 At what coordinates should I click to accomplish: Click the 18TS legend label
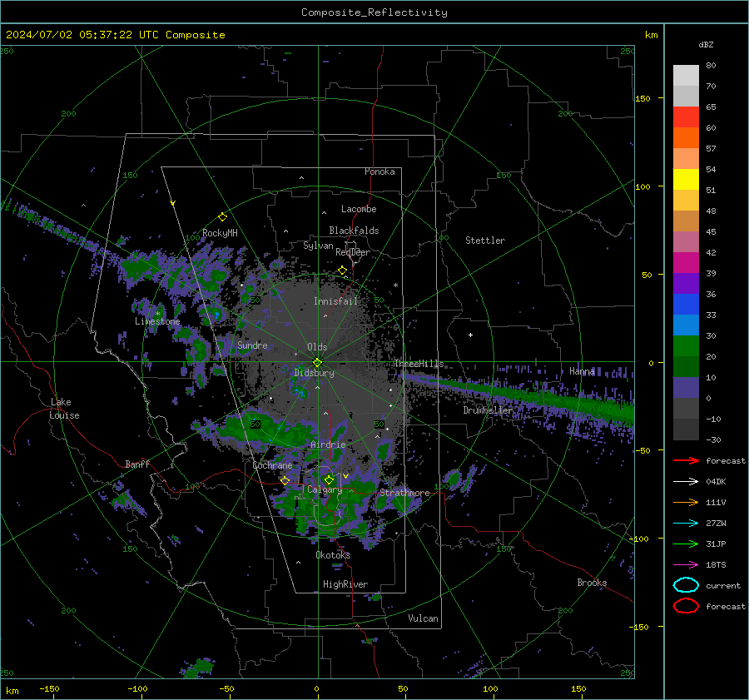click(x=716, y=565)
